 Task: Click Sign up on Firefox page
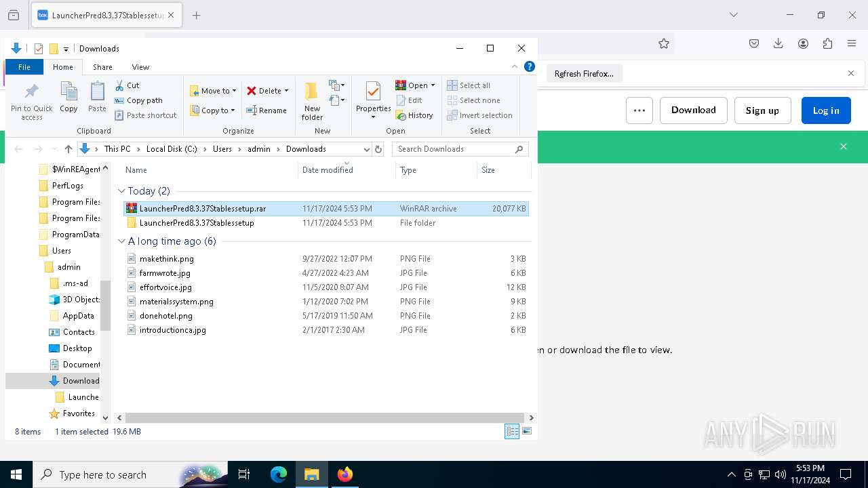pyautogui.click(x=762, y=110)
